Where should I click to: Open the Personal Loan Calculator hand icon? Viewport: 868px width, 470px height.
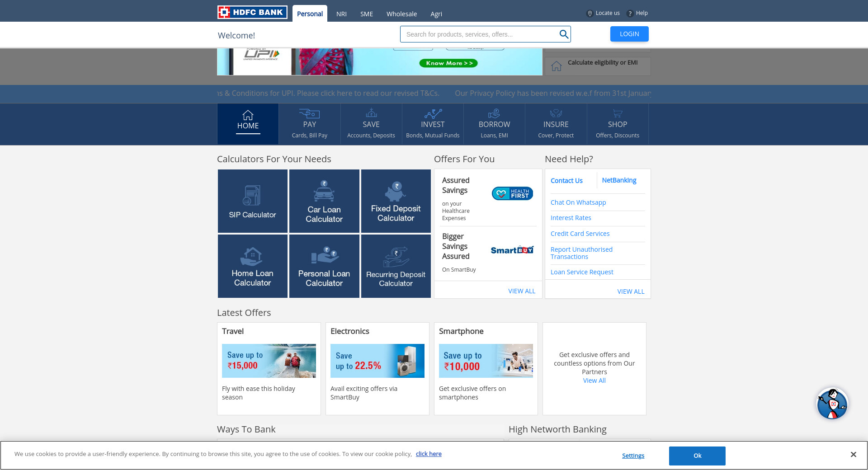click(x=324, y=255)
